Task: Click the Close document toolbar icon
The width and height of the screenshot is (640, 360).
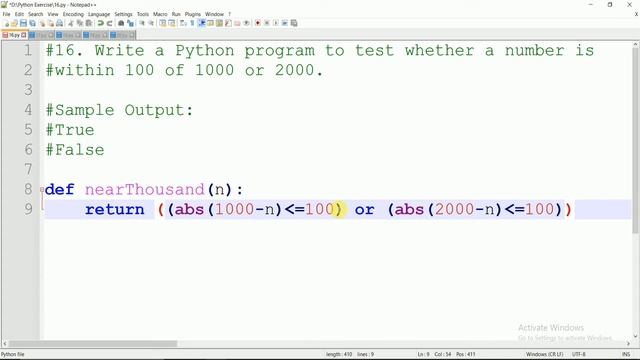Action: click(x=42, y=23)
